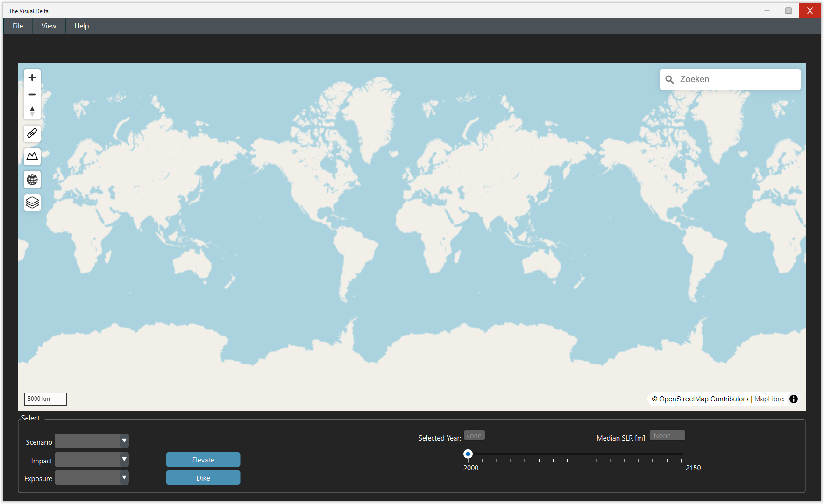Open OpenStreetMap Contributors link

700,399
